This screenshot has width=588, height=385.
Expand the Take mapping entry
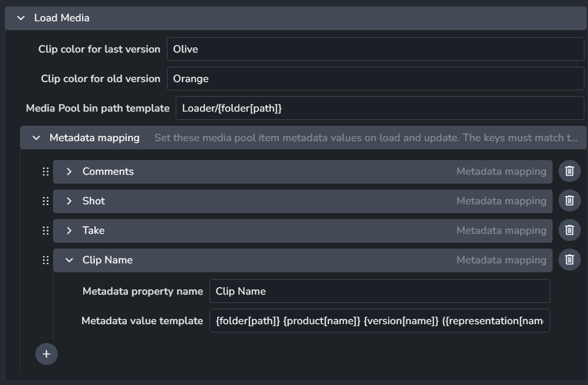(69, 231)
